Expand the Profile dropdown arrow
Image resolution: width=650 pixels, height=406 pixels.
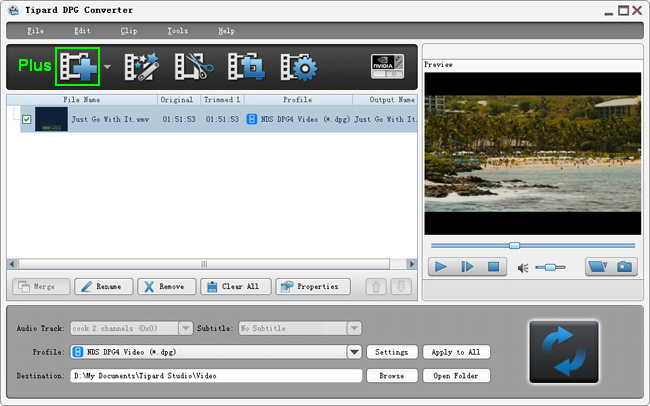click(x=354, y=352)
